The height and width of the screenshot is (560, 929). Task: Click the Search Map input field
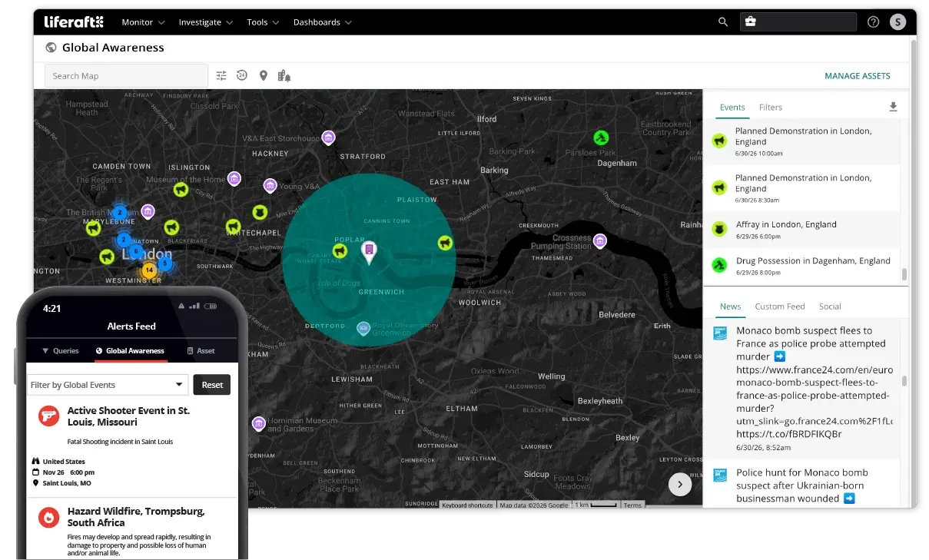click(127, 76)
